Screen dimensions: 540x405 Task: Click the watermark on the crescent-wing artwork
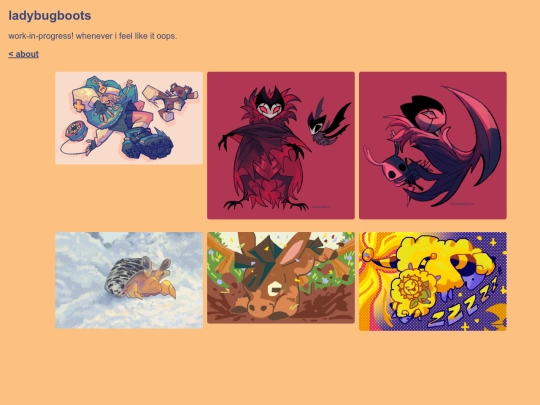[462, 204]
